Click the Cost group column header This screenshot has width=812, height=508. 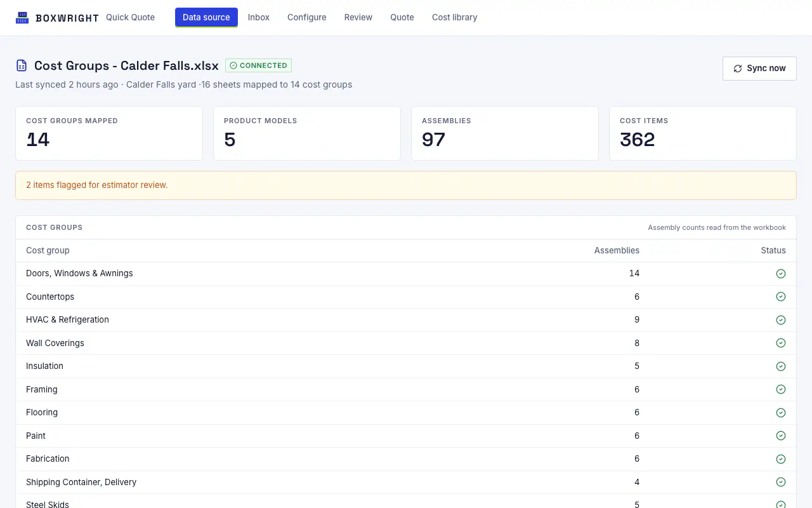(48, 250)
